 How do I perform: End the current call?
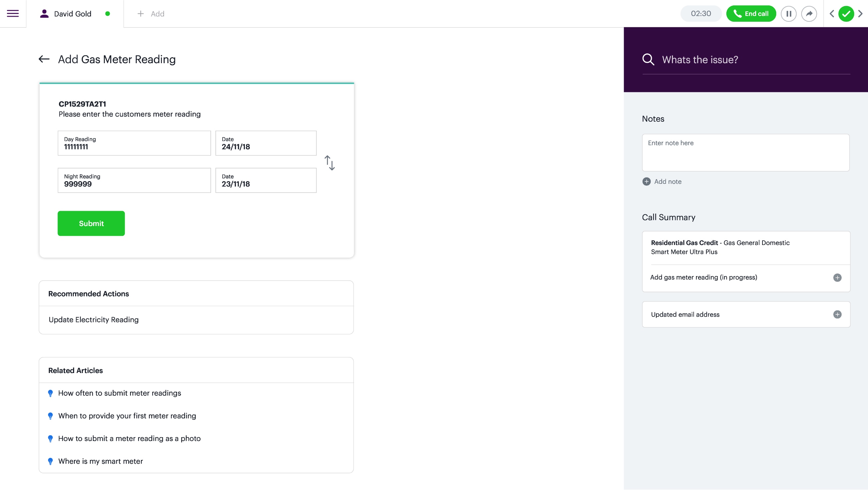[751, 13]
